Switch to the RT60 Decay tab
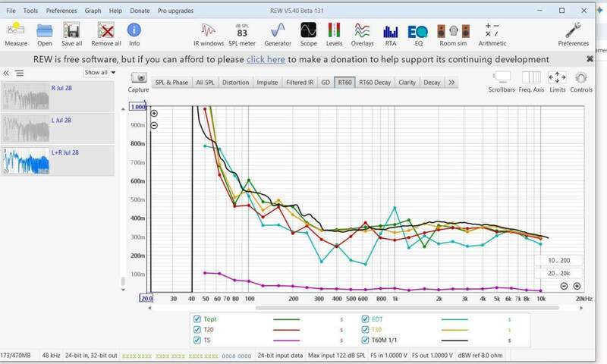The height and width of the screenshot is (364, 607). tap(375, 83)
